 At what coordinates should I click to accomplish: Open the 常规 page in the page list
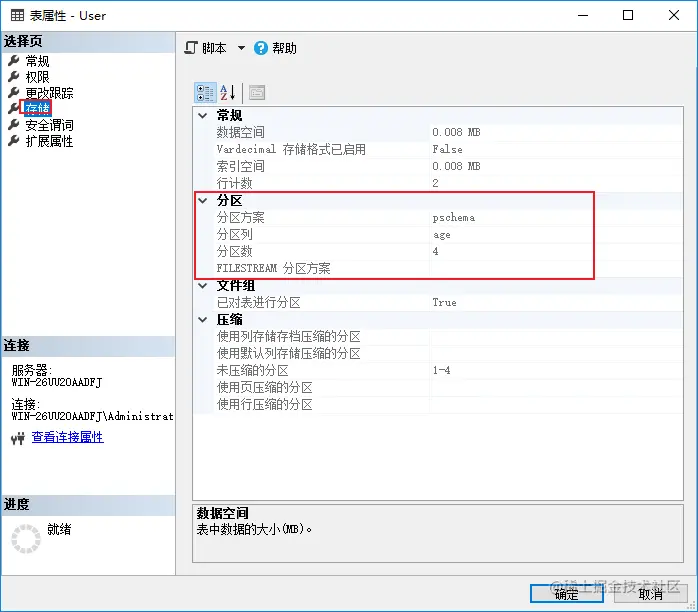tap(37, 61)
